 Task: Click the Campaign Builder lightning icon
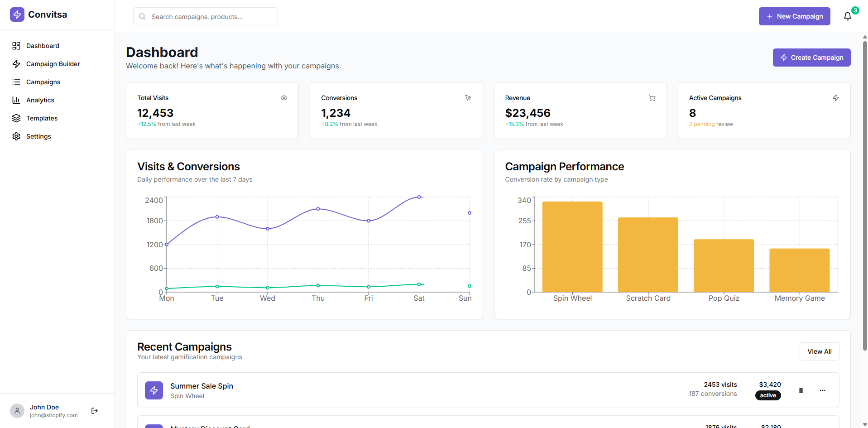(16, 64)
